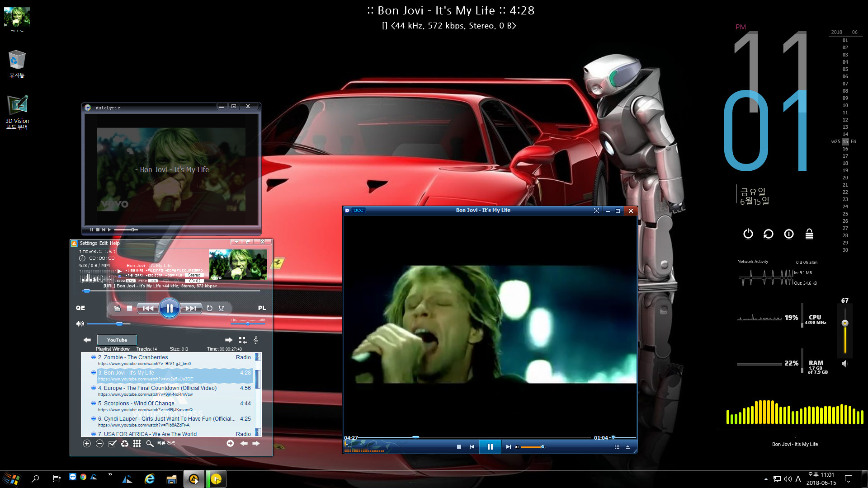Pause playback in the AutoLyric window
This screenshot has height=488, width=868.
[92, 230]
